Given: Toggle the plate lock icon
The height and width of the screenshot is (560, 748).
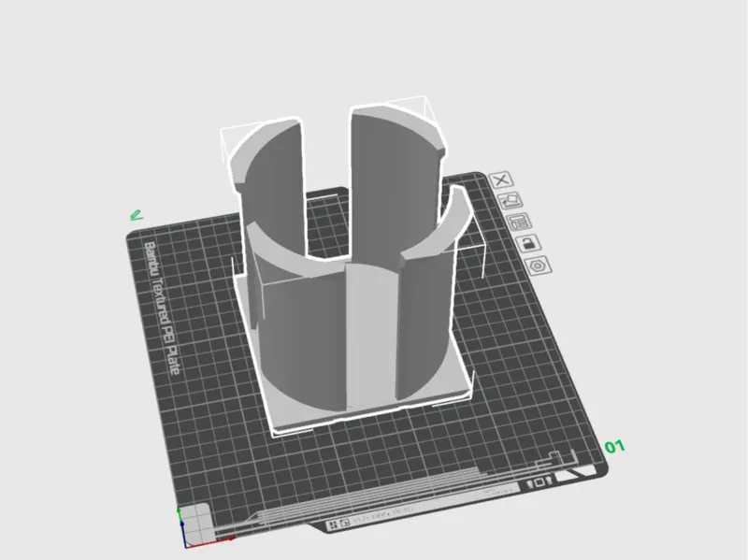Looking at the screenshot, I should (x=528, y=243).
